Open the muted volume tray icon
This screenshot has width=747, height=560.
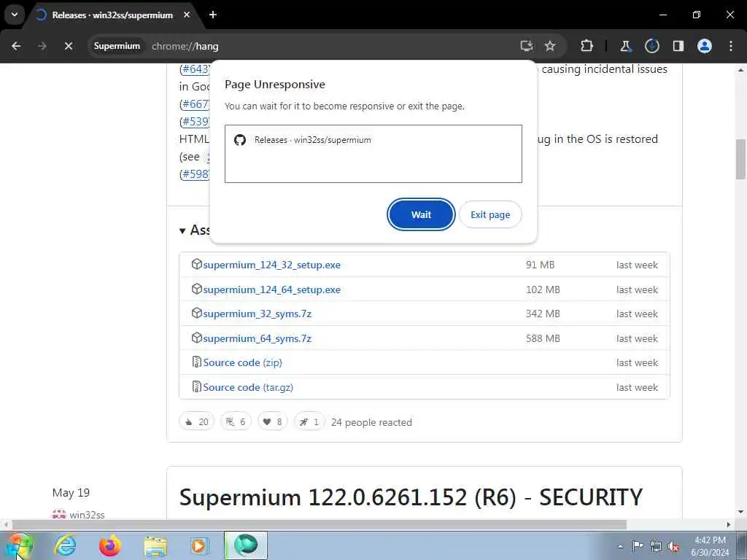pyautogui.click(x=673, y=546)
